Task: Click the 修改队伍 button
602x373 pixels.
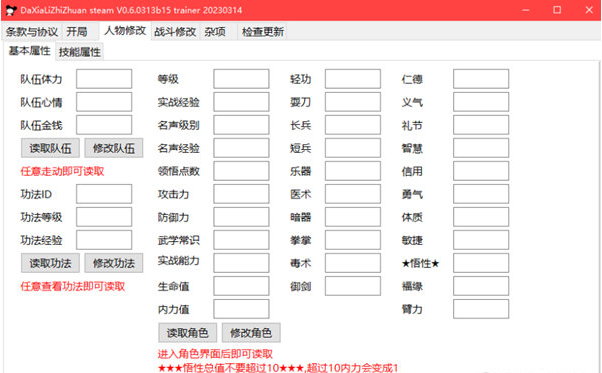Action: click(114, 148)
